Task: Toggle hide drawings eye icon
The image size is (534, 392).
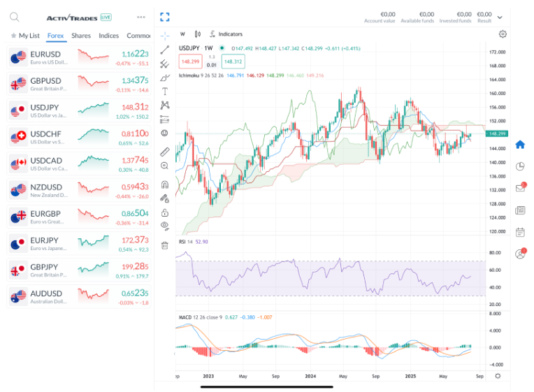Action: tap(165, 226)
